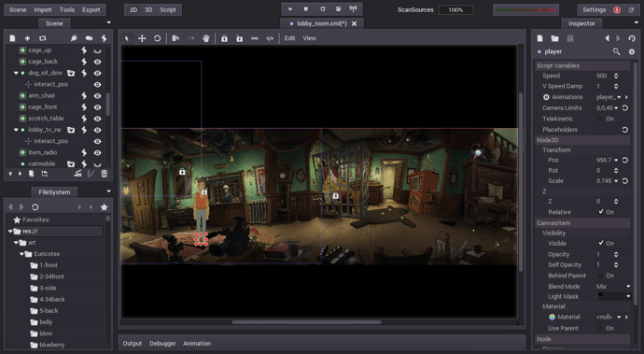Collapse the art folder

tap(16, 243)
